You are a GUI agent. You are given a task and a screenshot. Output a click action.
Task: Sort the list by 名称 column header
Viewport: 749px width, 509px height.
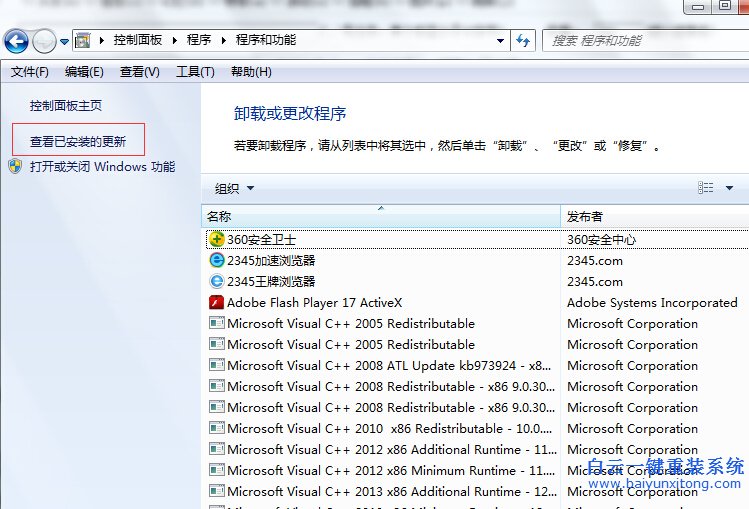pyautogui.click(x=380, y=217)
